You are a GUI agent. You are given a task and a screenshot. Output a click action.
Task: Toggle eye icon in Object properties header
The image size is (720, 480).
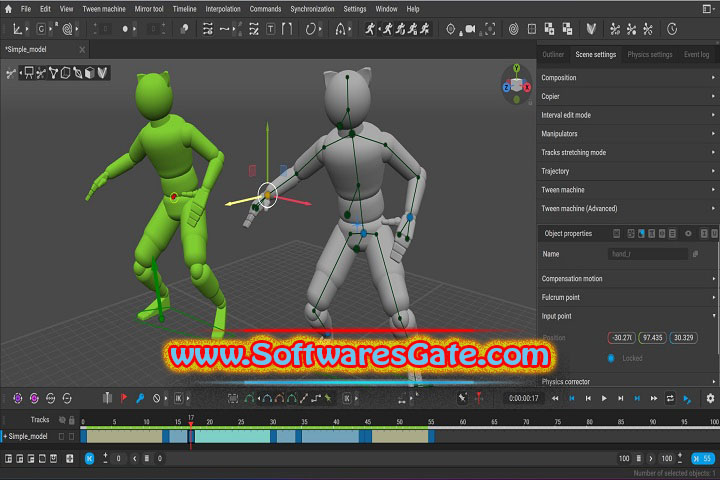[x=688, y=233]
